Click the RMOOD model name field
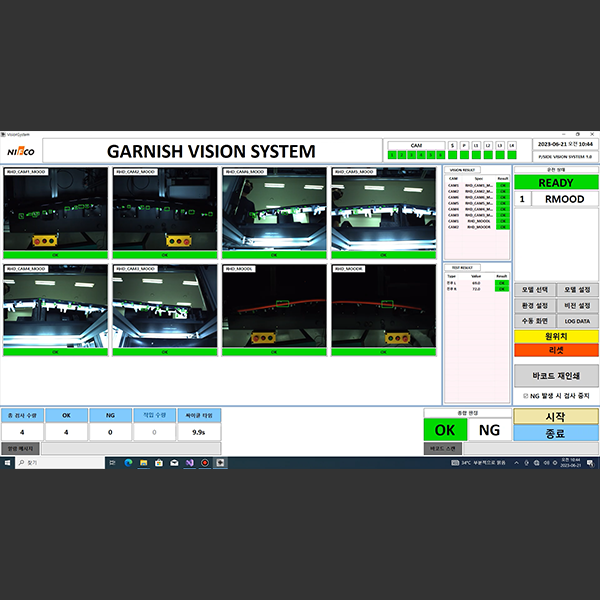 point(564,199)
